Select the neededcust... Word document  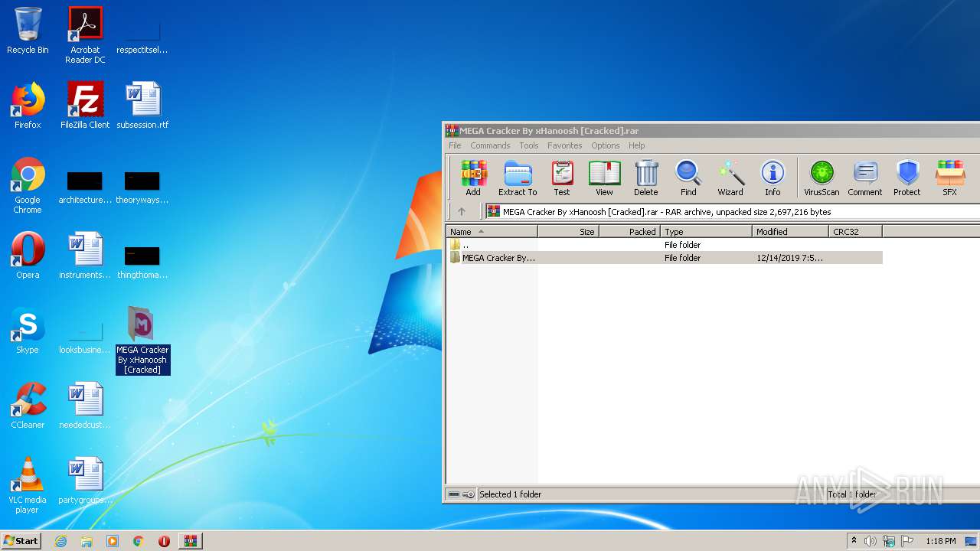(x=85, y=406)
